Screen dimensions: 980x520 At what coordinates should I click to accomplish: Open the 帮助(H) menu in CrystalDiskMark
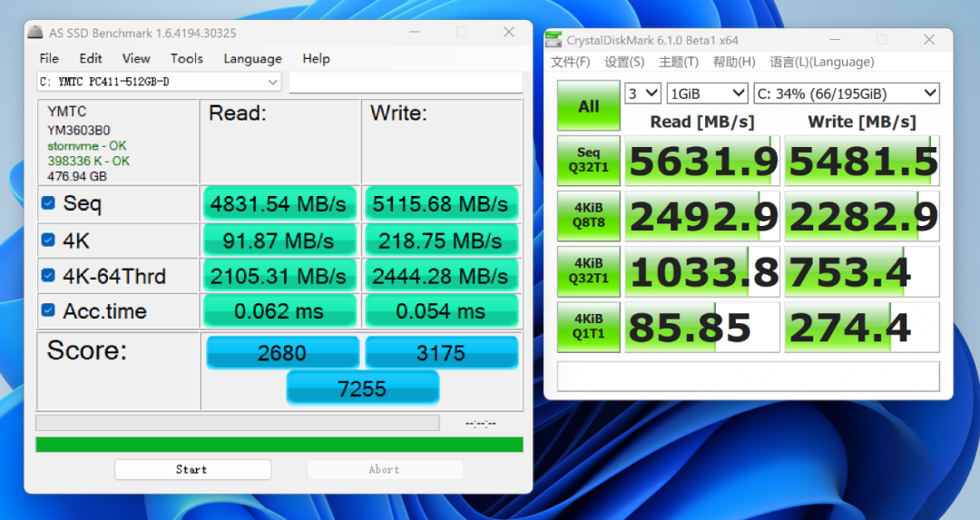[734, 62]
